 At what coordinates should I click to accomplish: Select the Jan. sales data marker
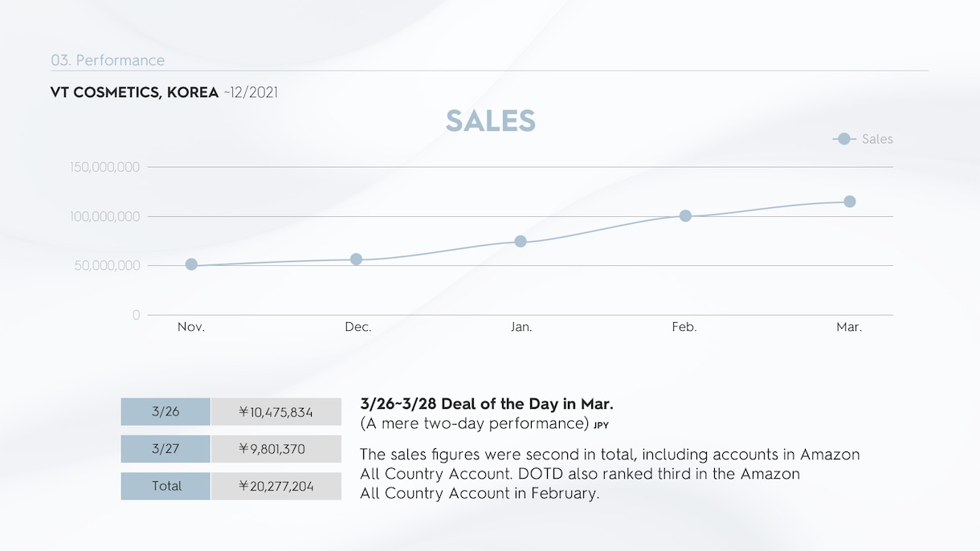click(521, 241)
